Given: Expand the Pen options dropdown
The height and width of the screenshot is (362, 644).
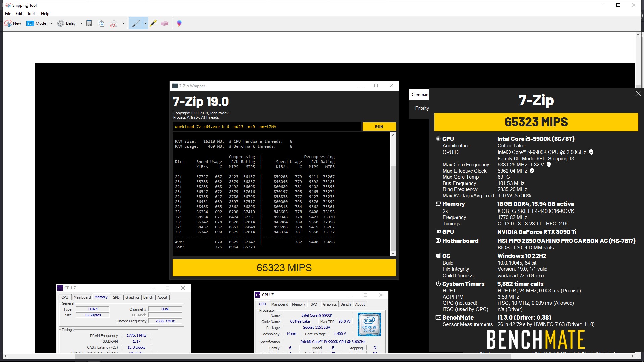Looking at the screenshot, I should (145, 23).
